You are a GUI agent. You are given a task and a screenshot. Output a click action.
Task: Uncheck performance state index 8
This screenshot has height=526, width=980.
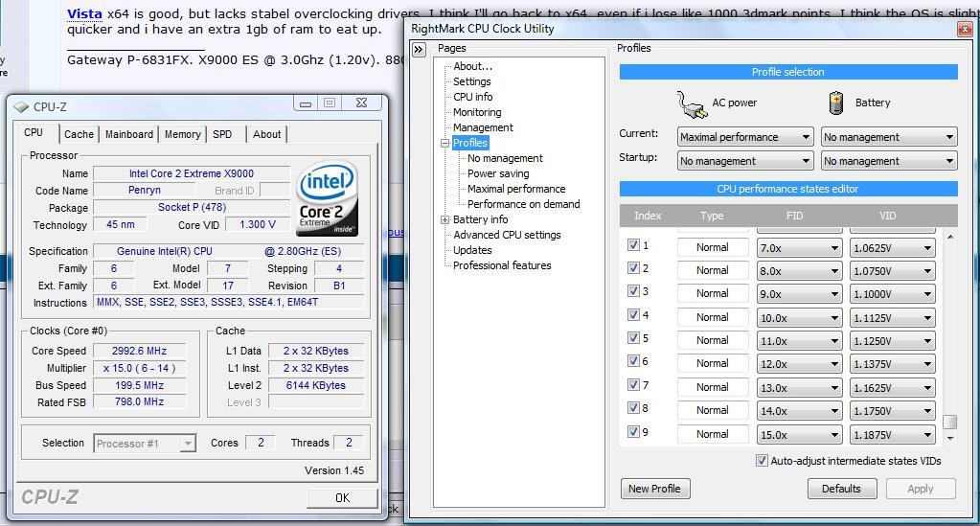(x=633, y=408)
